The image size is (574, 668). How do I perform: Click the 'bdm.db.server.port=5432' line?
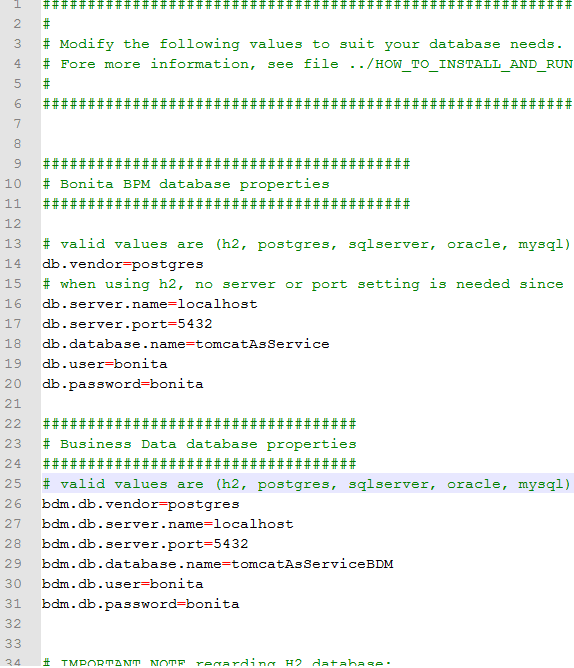145,544
